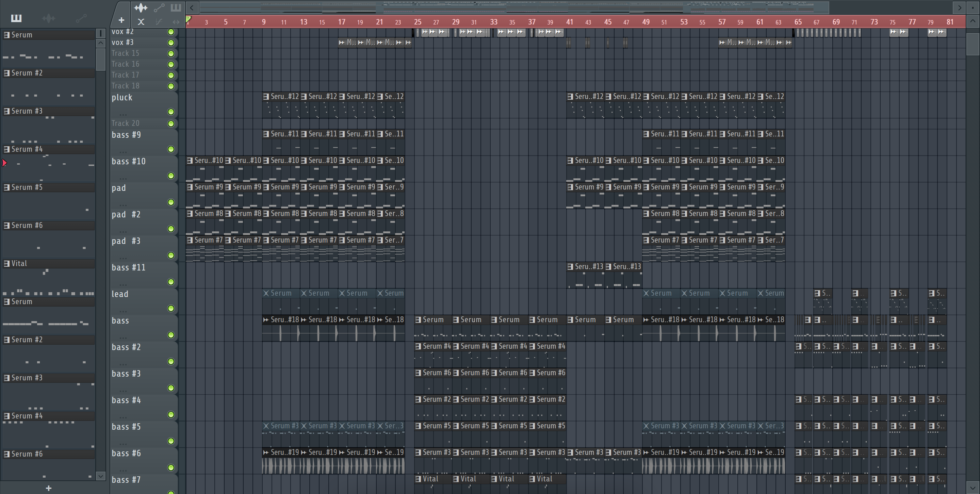Switch picker to the patterns piano tab
The width and height of the screenshot is (980, 494).
pyautogui.click(x=16, y=18)
